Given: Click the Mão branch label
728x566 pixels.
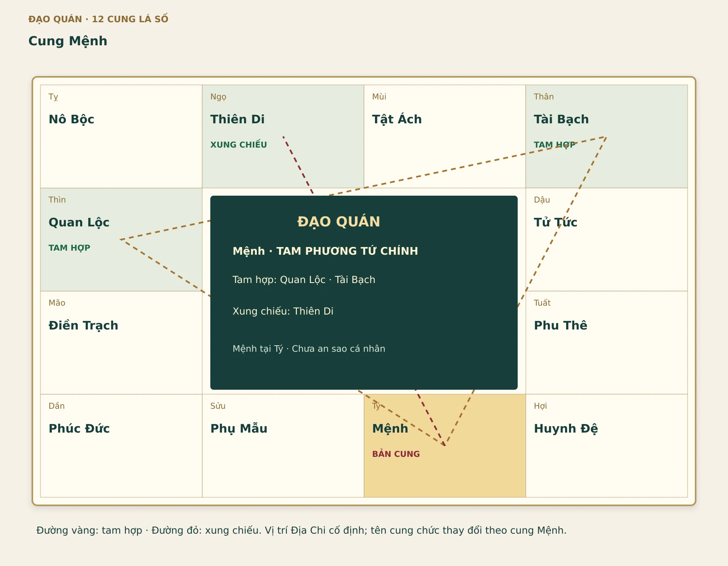Looking at the screenshot, I should (x=57, y=303).
